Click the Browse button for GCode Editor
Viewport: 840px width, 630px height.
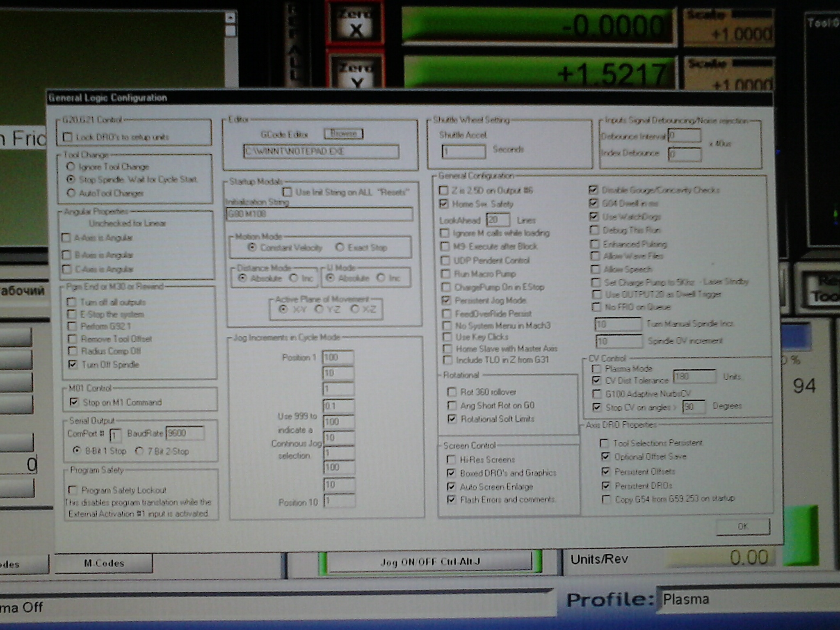point(343,133)
